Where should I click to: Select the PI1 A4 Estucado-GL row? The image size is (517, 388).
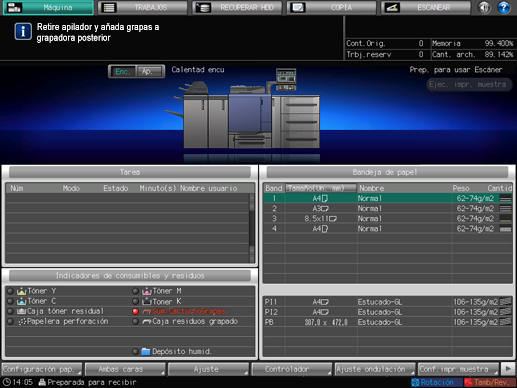pyautogui.click(x=388, y=302)
